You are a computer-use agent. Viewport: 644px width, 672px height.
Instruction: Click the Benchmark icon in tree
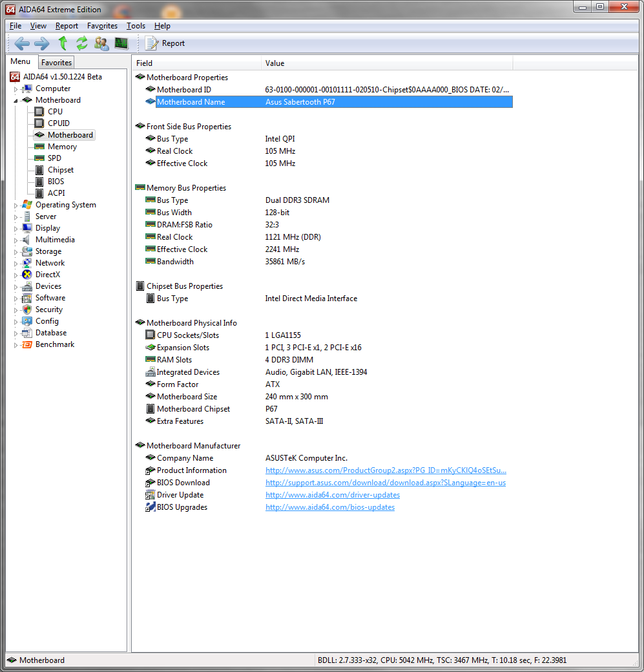click(27, 344)
